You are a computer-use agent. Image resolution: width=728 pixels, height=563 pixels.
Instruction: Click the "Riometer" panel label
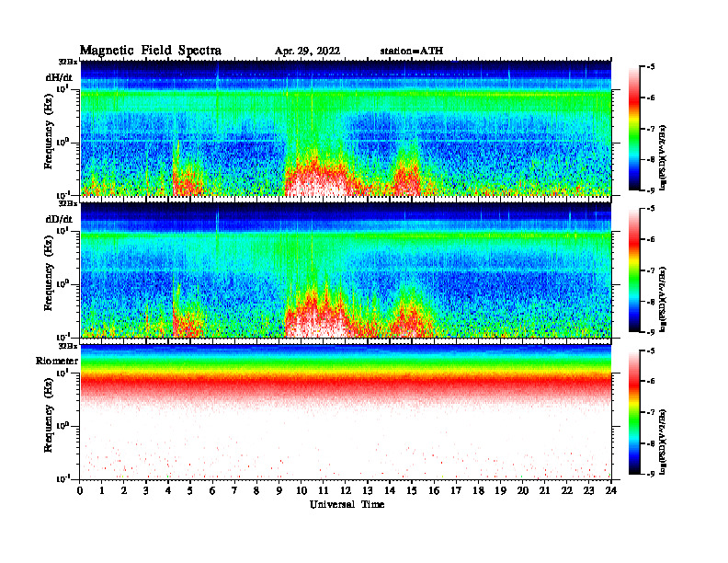click(x=57, y=361)
